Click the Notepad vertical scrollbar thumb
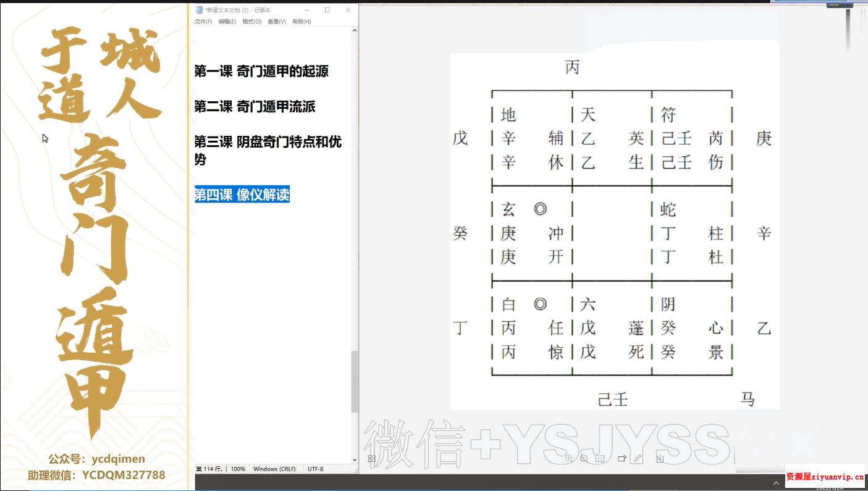Viewport: 868px width, 491px height. pos(355,382)
